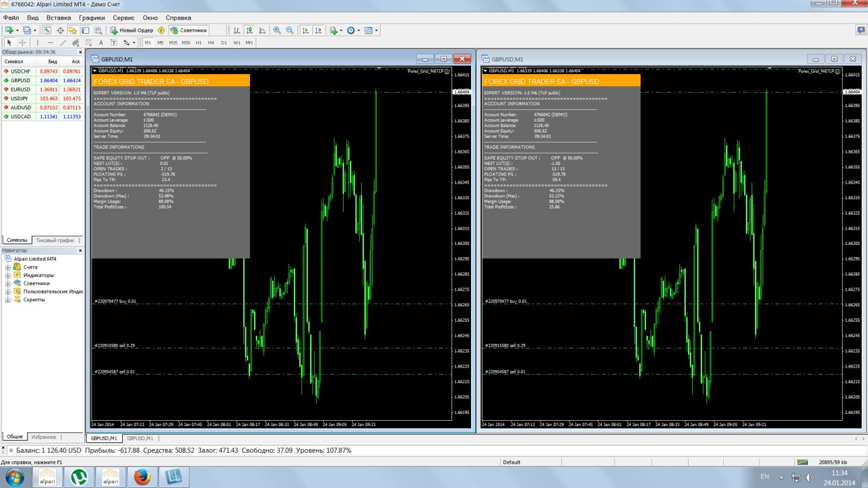
Task: Select the D1 timeframe
Action: click(224, 42)
